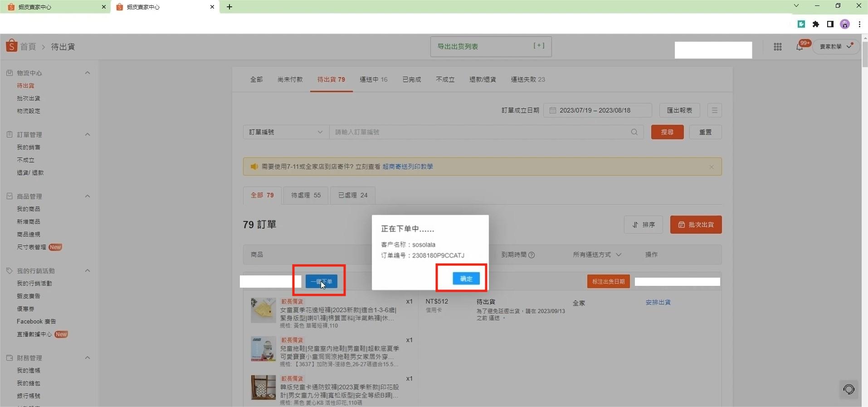Viewport: 868px width, 407px height.
Task: Open 物流設定 in the sidebar
Action: (29, 111)
